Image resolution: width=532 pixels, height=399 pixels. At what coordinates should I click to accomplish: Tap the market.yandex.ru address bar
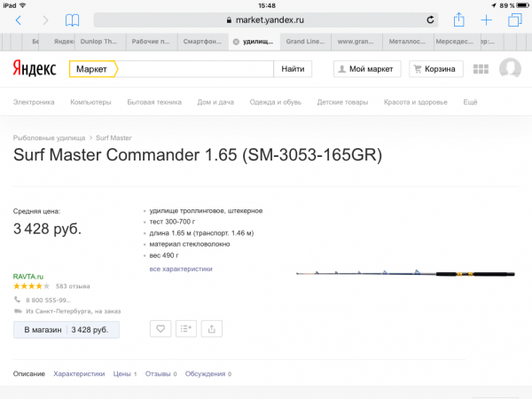point(266,20)
